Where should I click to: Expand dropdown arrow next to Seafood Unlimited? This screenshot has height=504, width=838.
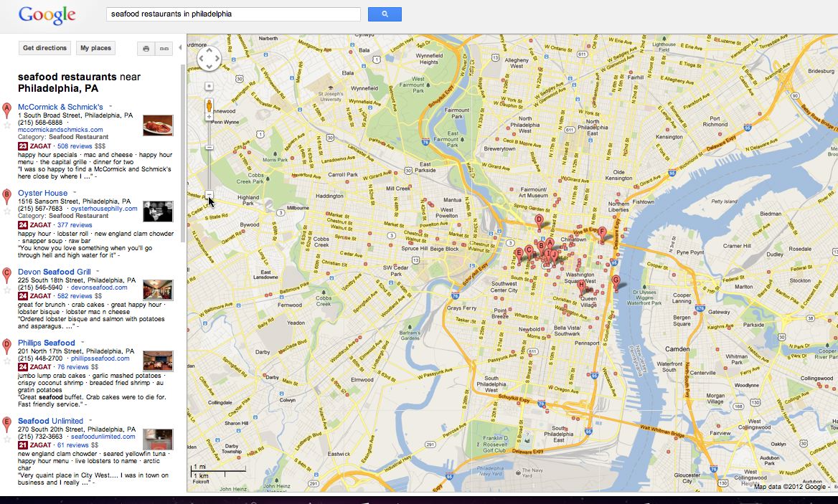pos(90,421)
